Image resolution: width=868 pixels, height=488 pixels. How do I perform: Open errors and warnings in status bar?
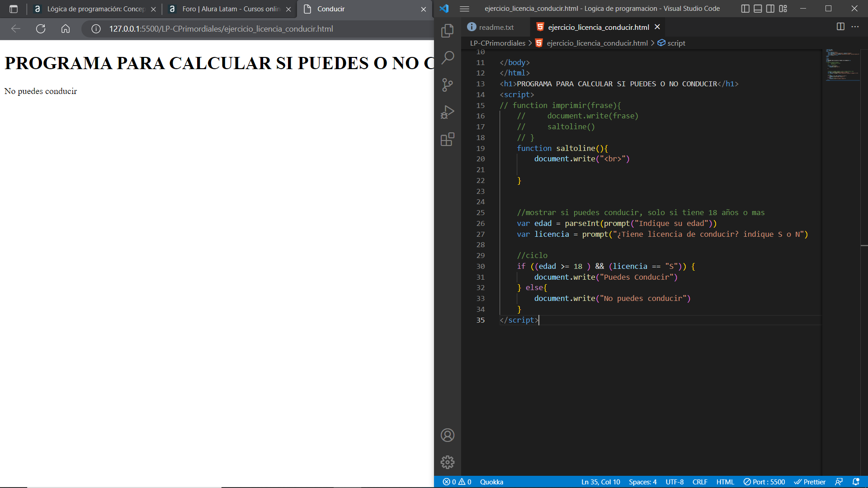[x=457, y=482]
